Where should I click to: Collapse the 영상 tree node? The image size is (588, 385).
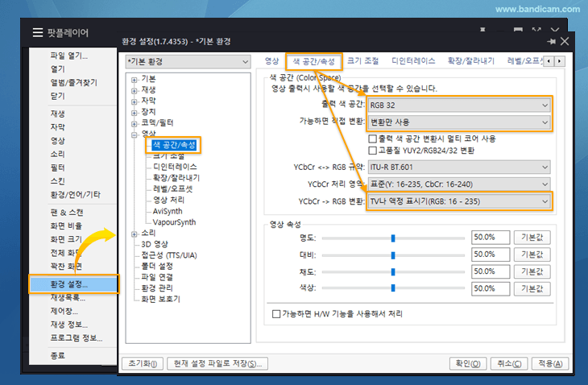click(134, 135)
